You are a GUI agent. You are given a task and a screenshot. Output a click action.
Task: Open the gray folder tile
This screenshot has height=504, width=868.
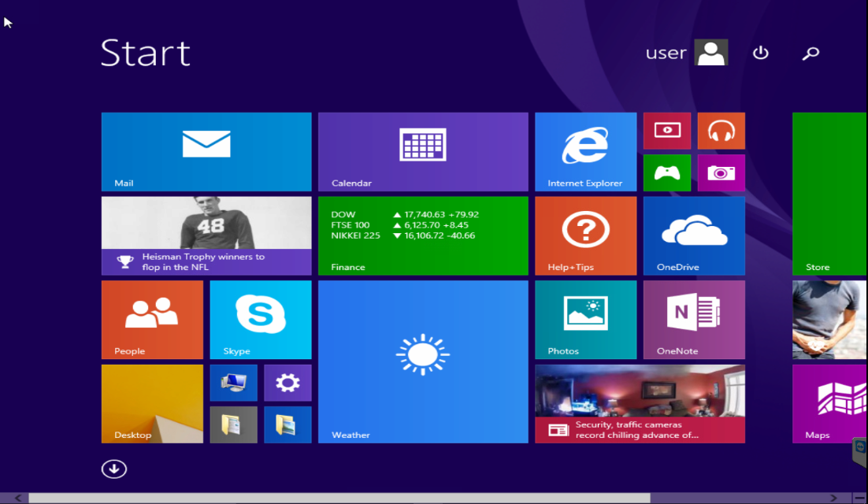pos(234,425)
